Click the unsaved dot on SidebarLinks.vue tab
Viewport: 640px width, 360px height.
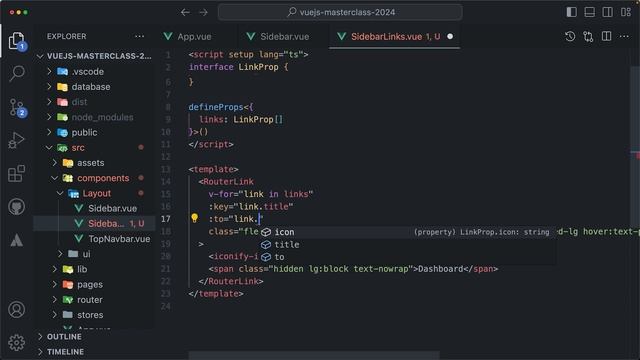click(450, 36)
